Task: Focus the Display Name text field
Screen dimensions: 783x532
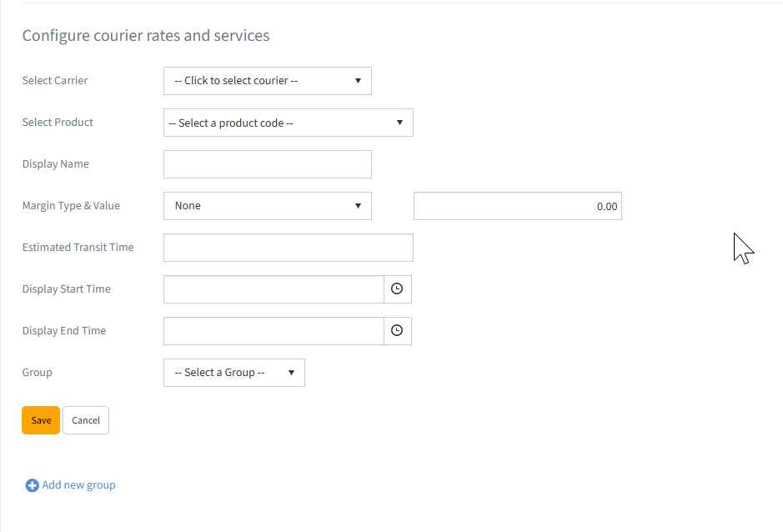Action: [x=267, y=164]
